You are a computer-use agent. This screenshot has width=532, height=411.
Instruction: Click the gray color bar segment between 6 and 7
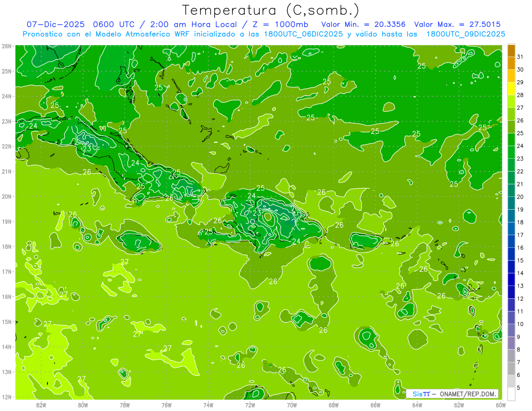(511, 368)
